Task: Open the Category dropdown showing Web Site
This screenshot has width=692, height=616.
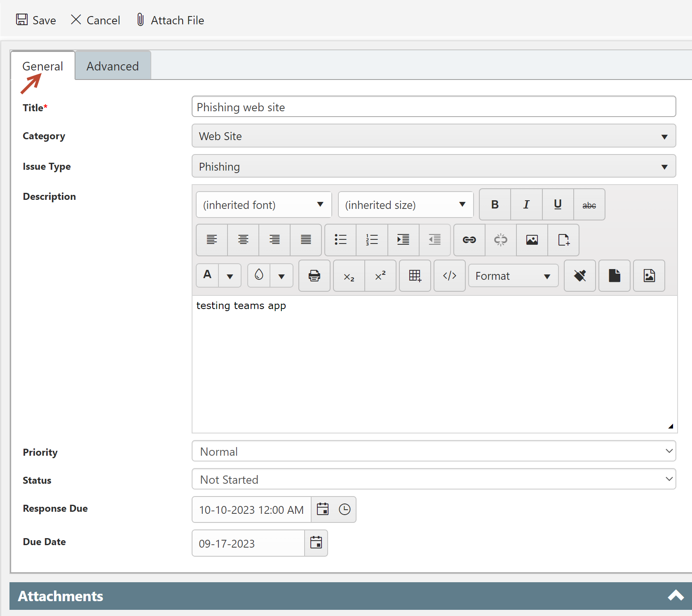Action: click(434, 136)
